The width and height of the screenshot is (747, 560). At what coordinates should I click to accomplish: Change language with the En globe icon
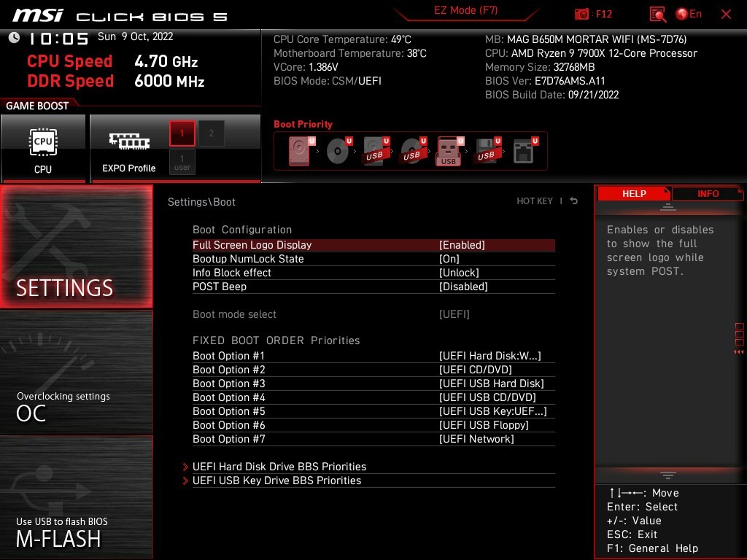pyautogui.click(x=689, y=14)
